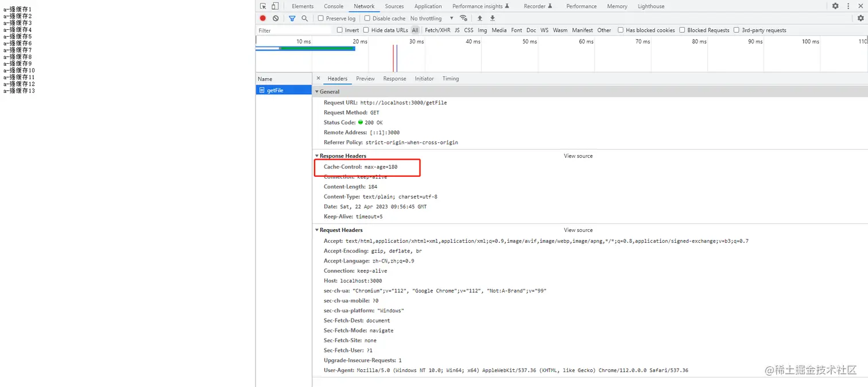The width and height of the screenshot is (868, 387).
Task: Close the DevTools panel
Action: click(861, 6)
